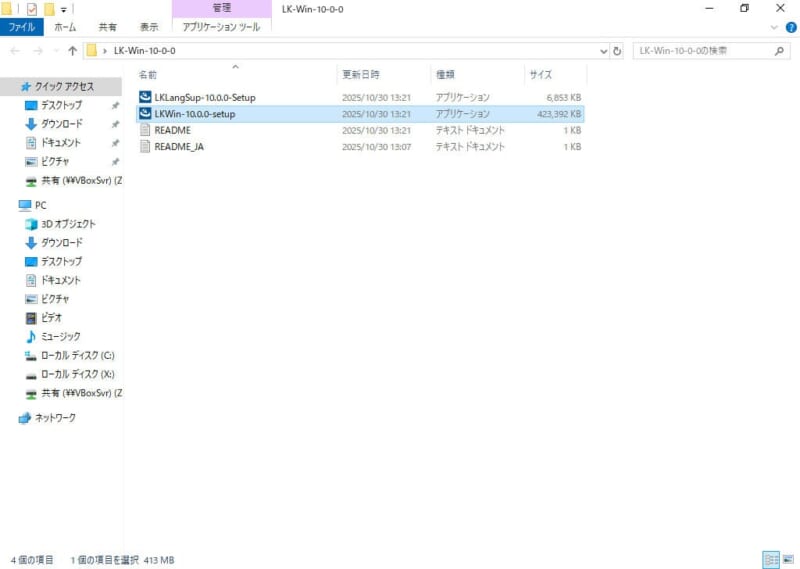Switch to details view in status bar
This screenshot has width=800, height=569.
[771, 559]
